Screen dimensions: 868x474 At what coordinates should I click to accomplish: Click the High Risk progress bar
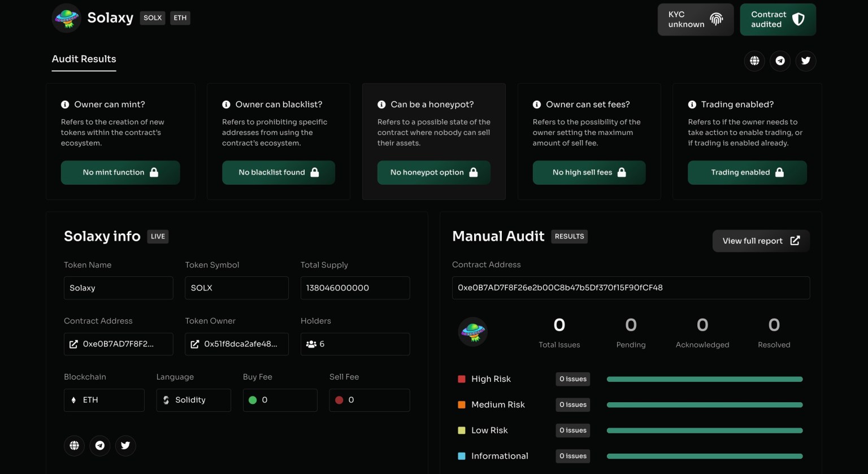coord(704,379)
